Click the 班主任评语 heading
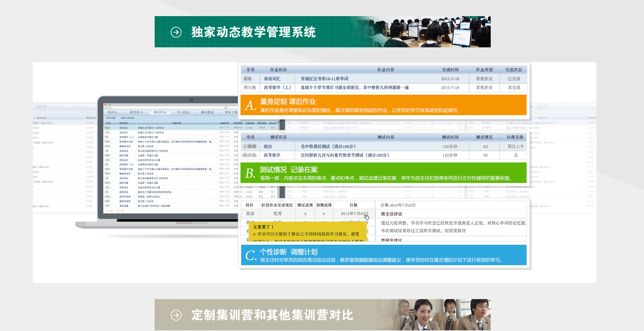Image resolution: width=644 pixels, height=331 pixels. [391, 214]
